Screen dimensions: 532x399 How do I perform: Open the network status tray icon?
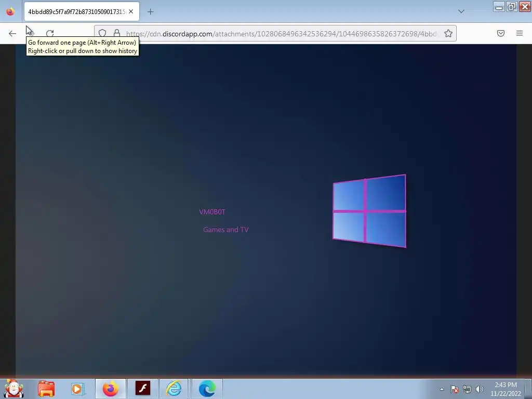tap(467, 389)
